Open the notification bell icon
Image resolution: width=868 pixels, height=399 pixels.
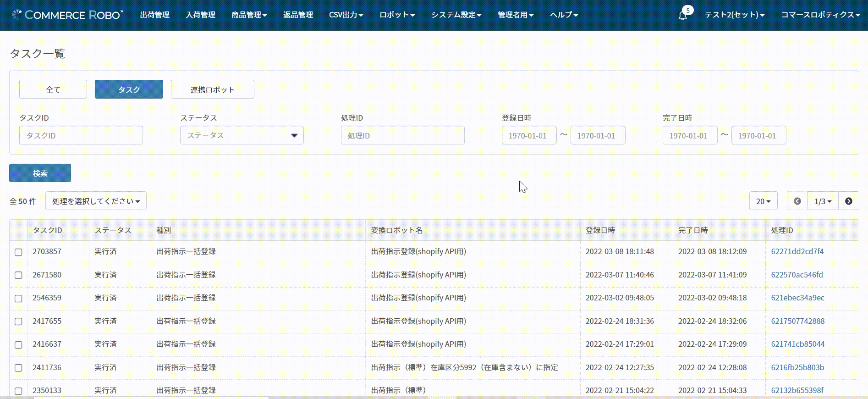[x=682, y=15]
